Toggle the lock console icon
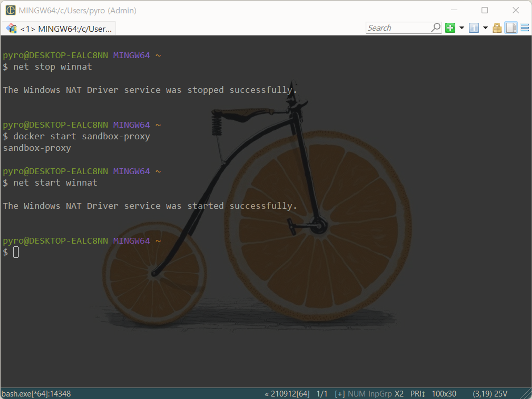 [497, 28]
